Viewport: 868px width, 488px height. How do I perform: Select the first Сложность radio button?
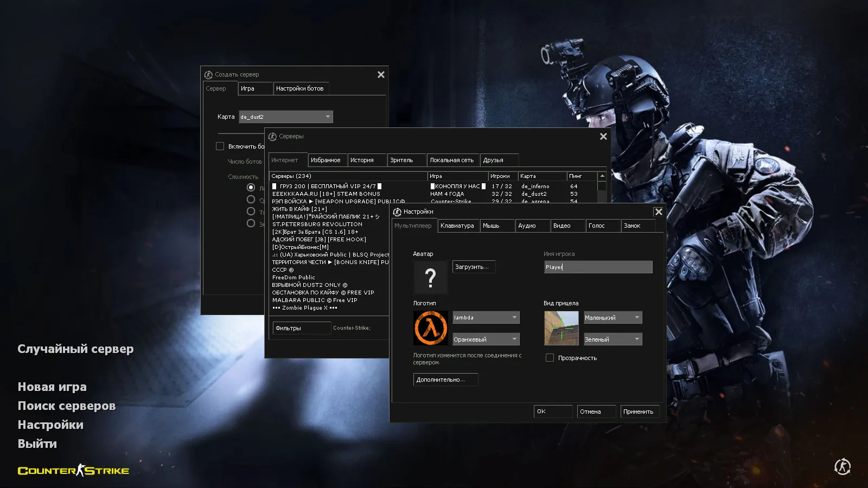(251, 187)
